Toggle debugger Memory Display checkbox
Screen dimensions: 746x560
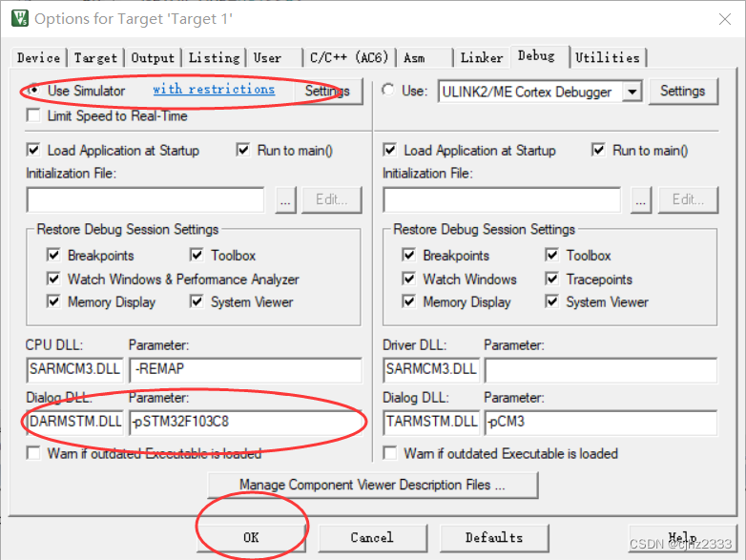pyautogui.click(x=408, y=301)
